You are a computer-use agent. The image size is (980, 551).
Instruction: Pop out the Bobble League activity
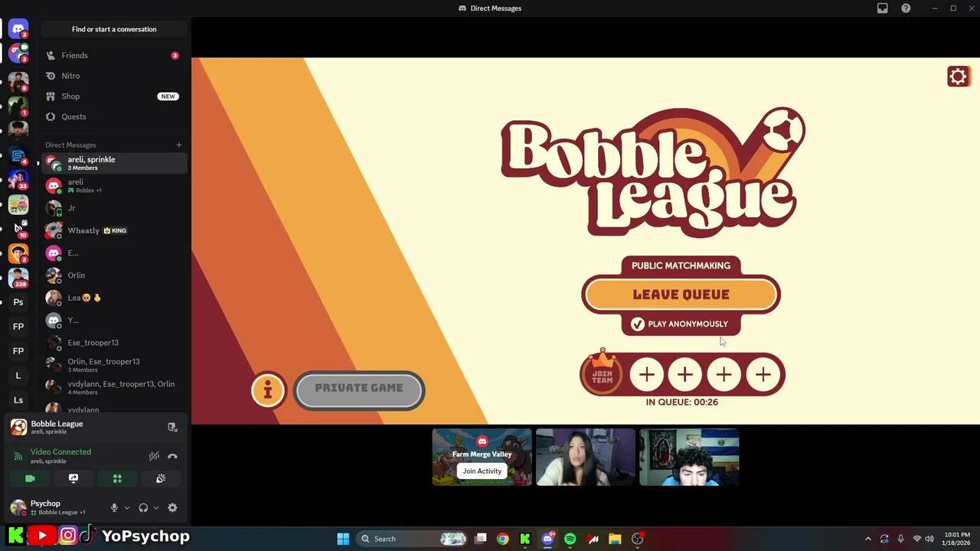[x=172, y=427]
